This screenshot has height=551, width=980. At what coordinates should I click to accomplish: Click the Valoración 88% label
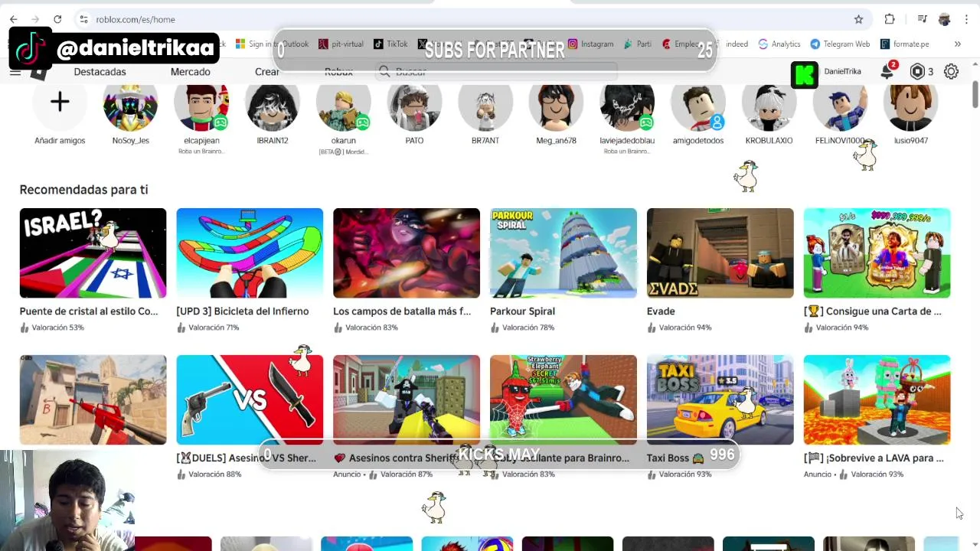click(214, 474)
